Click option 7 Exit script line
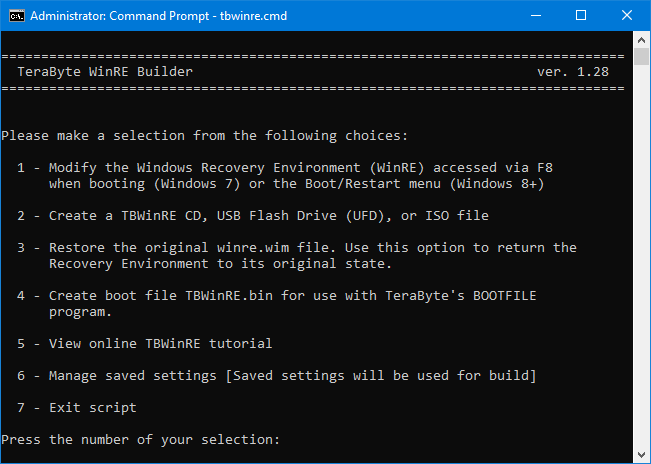The height and width of the screenshot is (464, 651). pos(77,408)
